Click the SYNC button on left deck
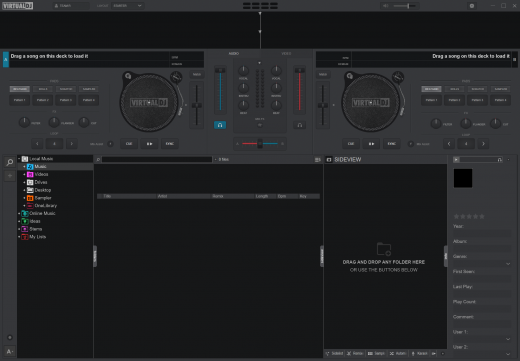 click(x=170, y=144)
